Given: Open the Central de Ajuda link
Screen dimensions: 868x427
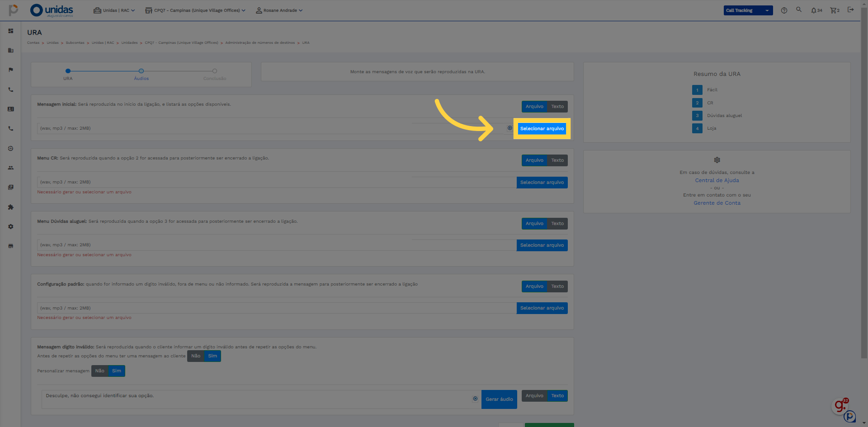Looking at the screenshot, I should tap(717, 180).
